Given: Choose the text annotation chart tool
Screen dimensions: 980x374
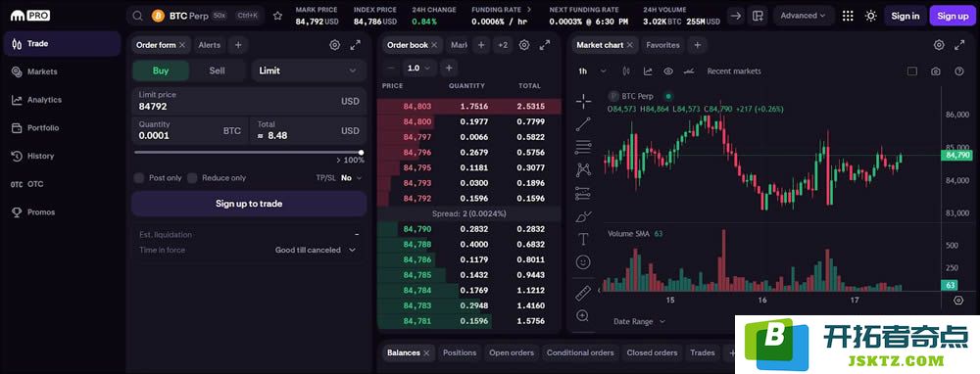Looking at the screenshot, I should (583, 239).
